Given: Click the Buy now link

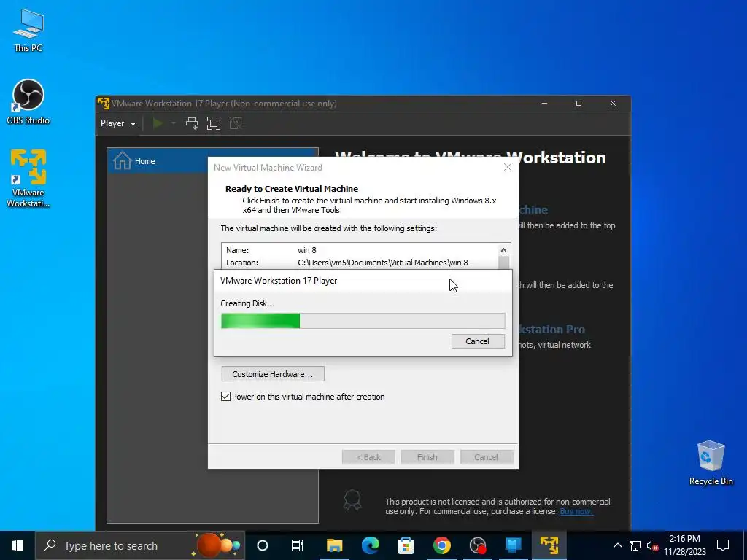Looking at the screenshot, I should click(x=576, y=511).
